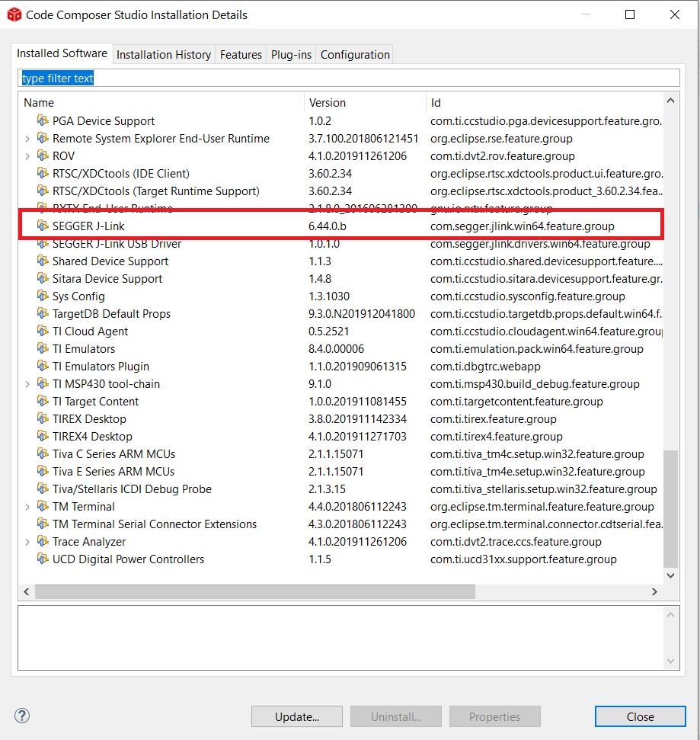Image resolution: width=700 pixels, height=740 pixels.
Task: Click the Version column header
Action: [x=328, y=102]
